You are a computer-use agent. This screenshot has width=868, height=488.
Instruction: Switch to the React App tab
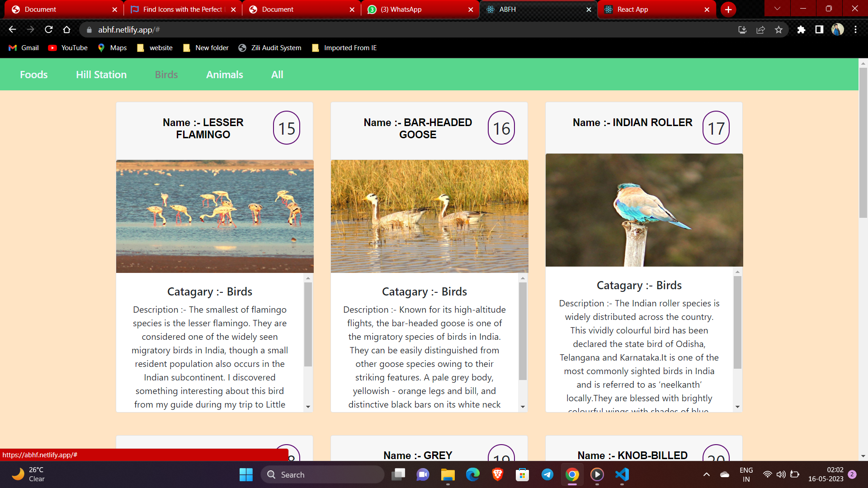click(x=656, y=9)
